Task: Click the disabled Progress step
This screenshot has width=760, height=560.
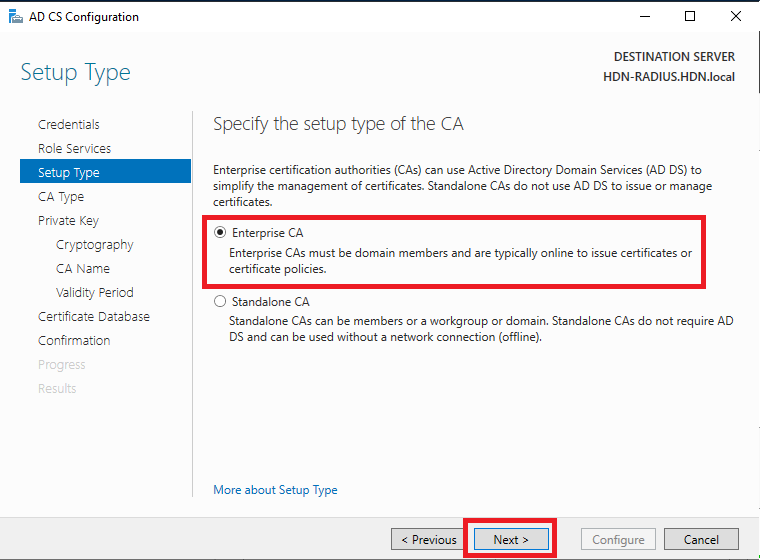Action: (62, 365)
